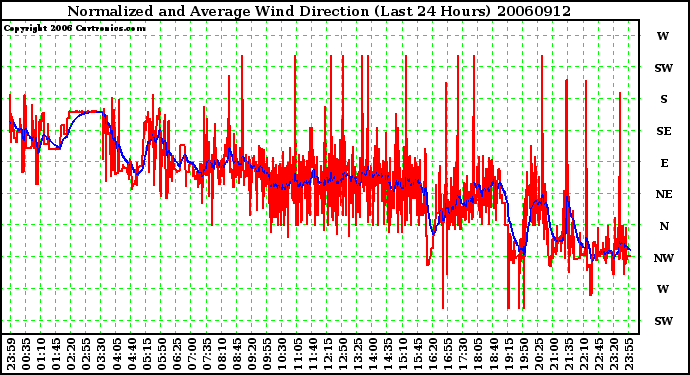Select the 'E' direction axis label
Screen dimensions: 690x375
pos(664,163)
